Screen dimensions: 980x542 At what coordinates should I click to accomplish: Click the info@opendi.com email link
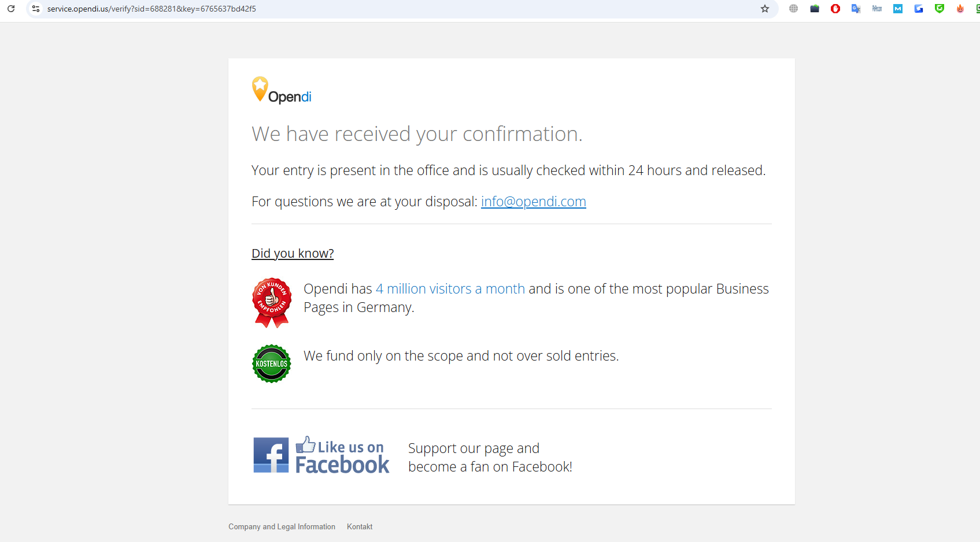[x=533, y=202]
